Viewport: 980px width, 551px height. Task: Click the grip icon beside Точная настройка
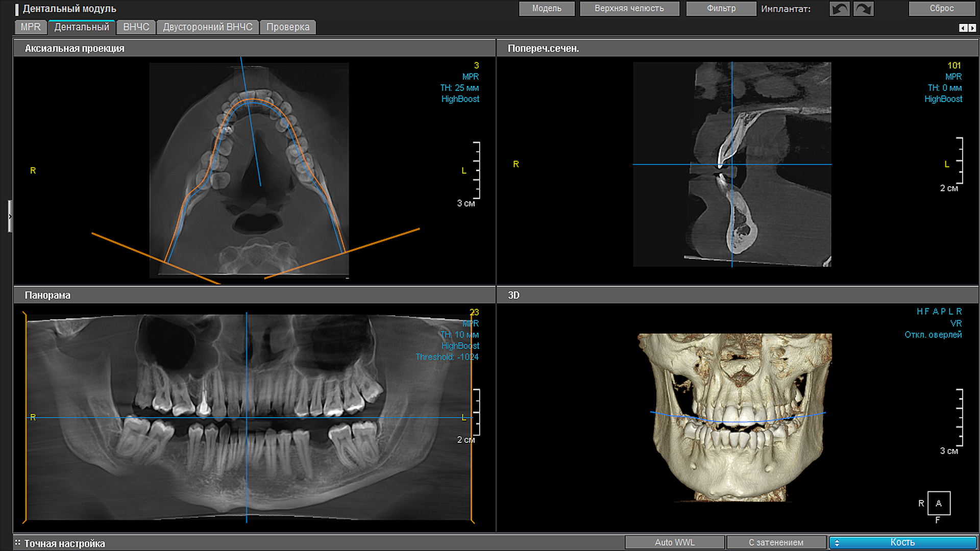click(x=17, y=543)
